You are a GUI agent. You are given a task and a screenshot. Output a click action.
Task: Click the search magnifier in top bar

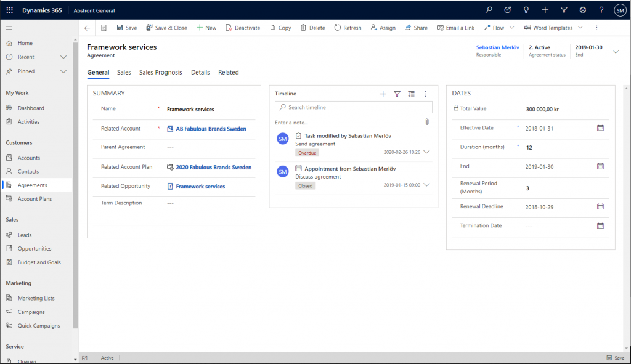click(489, 10)
